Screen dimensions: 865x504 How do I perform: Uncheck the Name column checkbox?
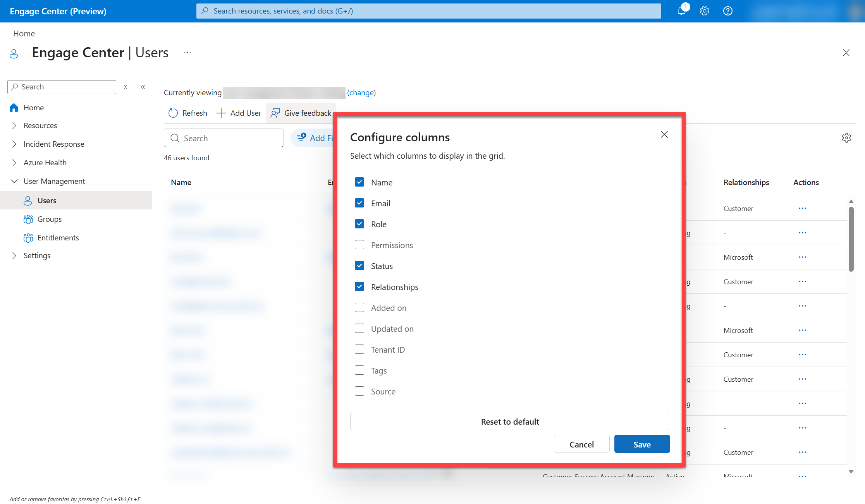(x=359, y=182)
